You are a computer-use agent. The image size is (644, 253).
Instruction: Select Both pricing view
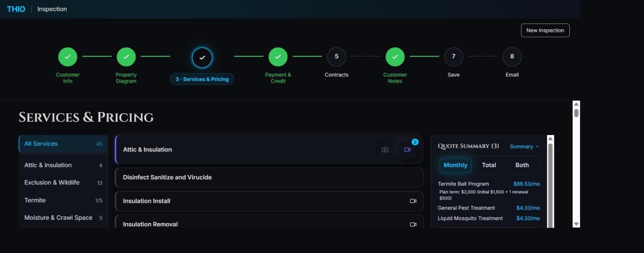[x=522, y=165]
